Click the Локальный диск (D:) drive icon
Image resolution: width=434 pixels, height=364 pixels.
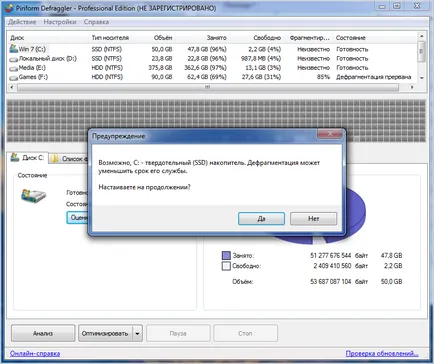[x=13, y=59]
